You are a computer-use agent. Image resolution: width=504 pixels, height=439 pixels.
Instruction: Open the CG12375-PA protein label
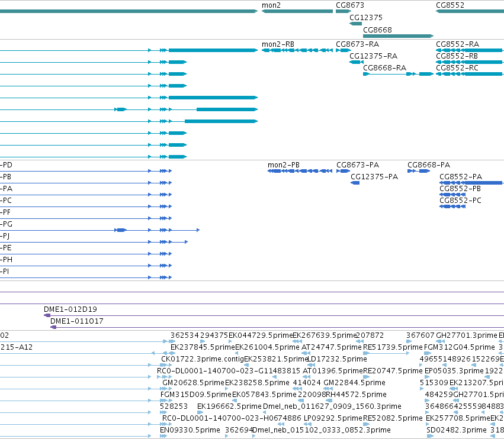pyautogui.click(x=374, y=177)
